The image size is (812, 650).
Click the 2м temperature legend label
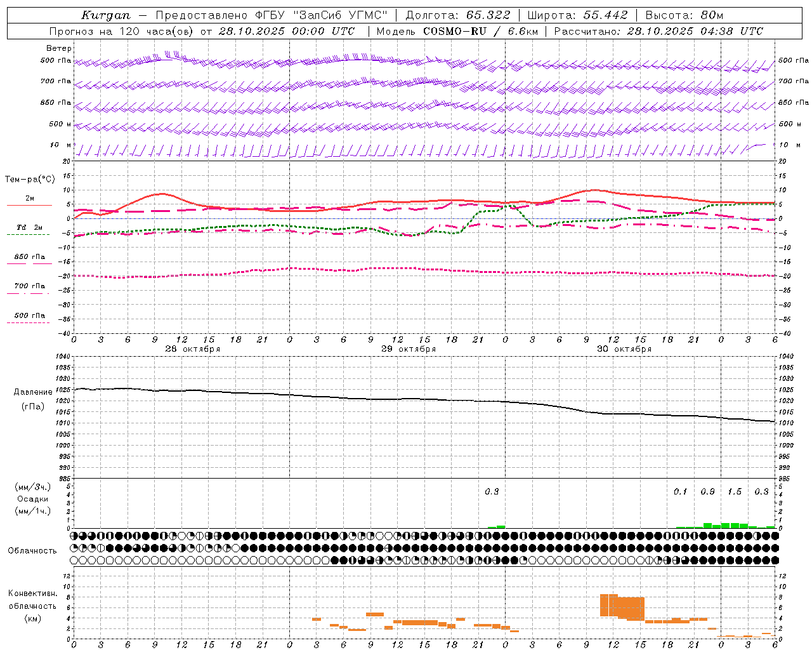(x=30, y=199)
